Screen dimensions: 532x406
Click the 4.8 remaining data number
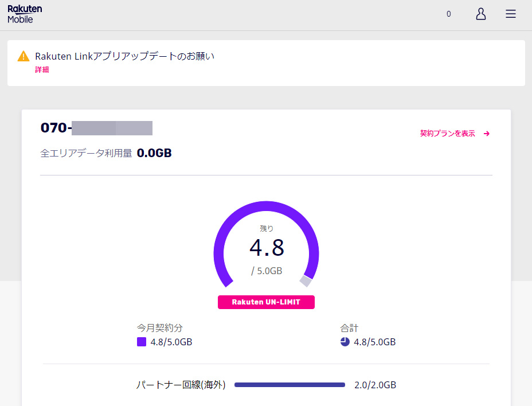coord(267,248)
